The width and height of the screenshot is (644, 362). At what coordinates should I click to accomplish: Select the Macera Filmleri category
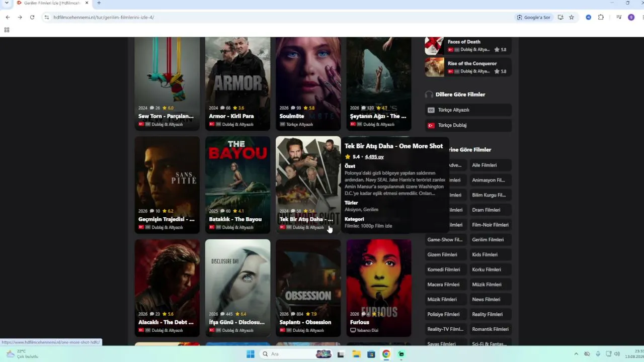(x=445, y=285)
